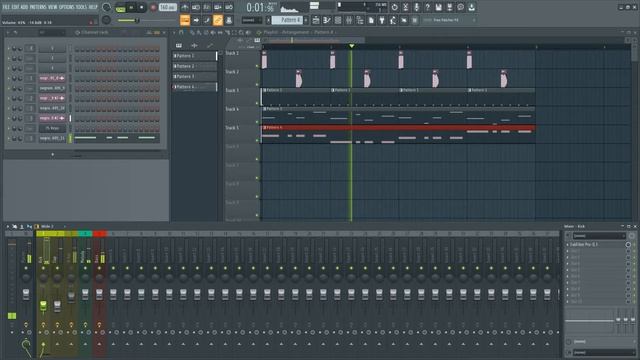Image resolution: width=640 pixels, height=360 pixels.
Task: Open the TOOLS menu
Action: (x=81, y=7)
